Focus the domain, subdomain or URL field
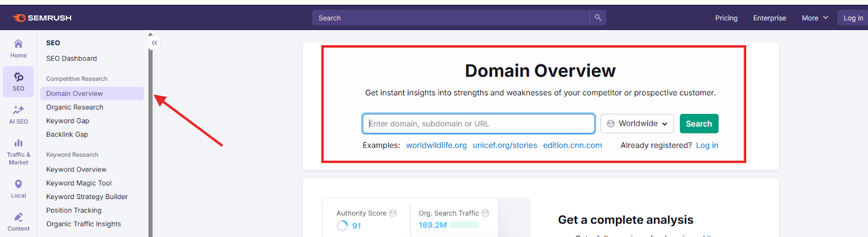Image resolution: width=868 pixels, height=237 pixels. [478, 124]
